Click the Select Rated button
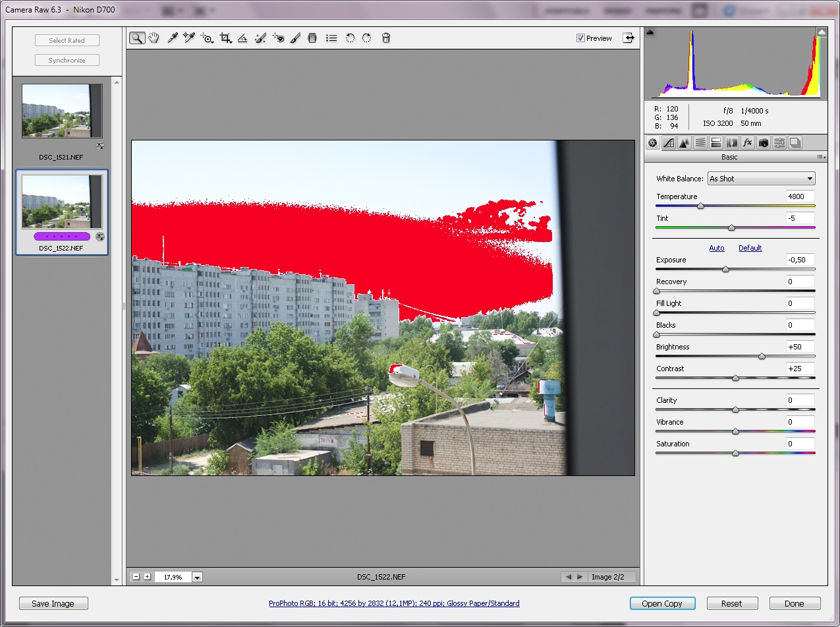 point(67,40)
